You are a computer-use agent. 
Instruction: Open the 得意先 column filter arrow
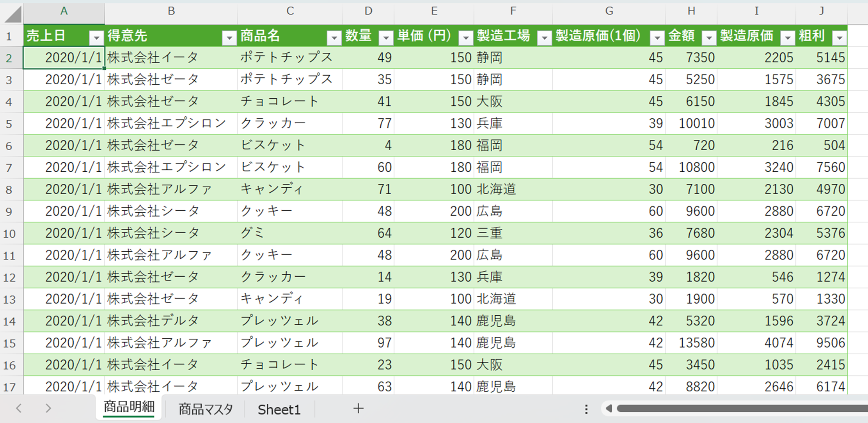(x=229, y=37)
